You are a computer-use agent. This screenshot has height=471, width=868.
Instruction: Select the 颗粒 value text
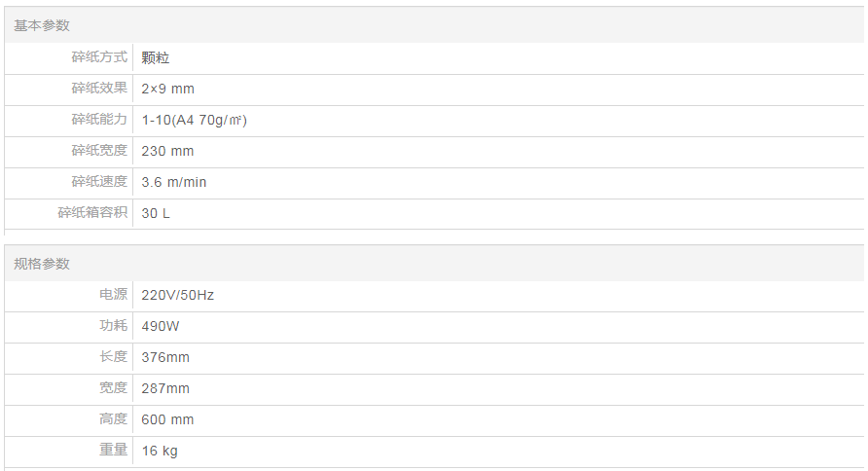pos(156,58)
